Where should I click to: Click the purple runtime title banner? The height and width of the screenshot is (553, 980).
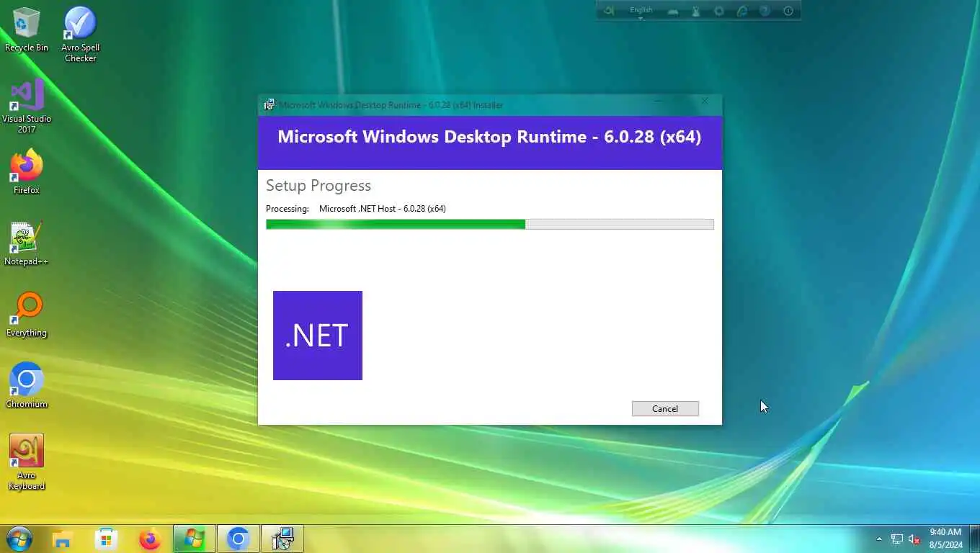[x=490, y=143]
